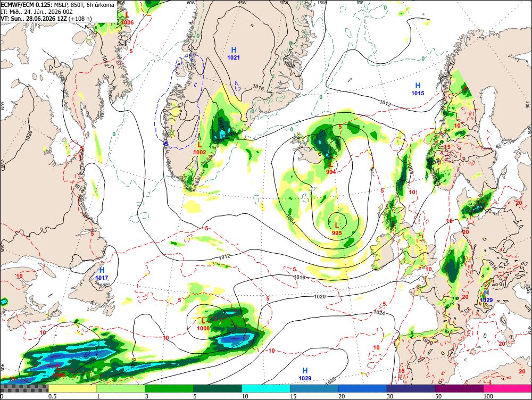532x400 pixels.
Task: Click the checkered transparent legend swatch
Action: (x=24, y=388)
